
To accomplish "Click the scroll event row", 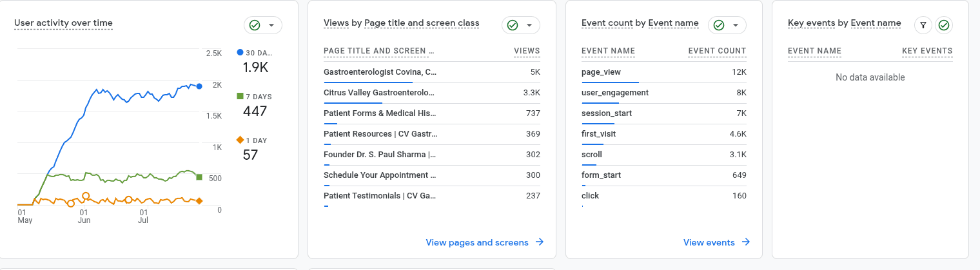I will pyautogui.click(x=664, y=155).
